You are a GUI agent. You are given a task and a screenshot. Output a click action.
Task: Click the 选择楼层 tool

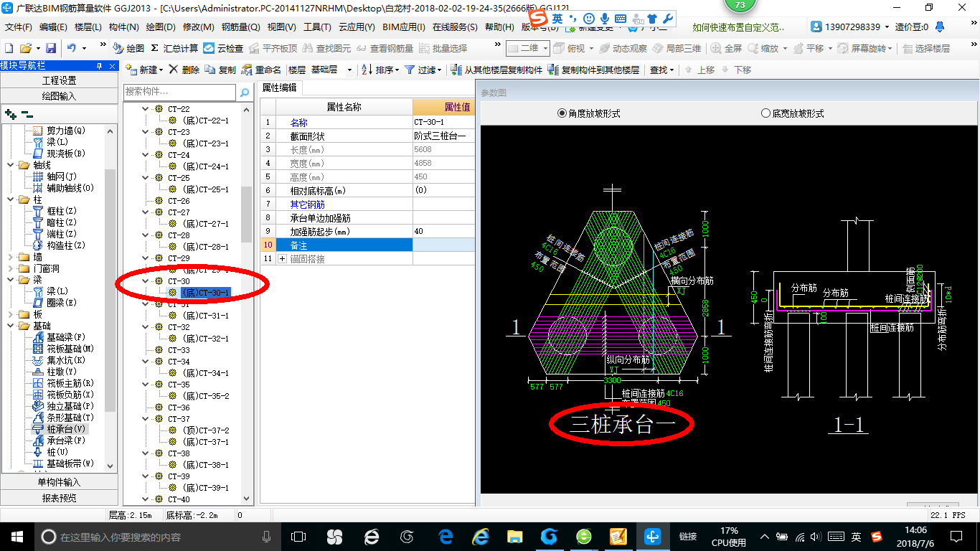pyautogui.click(x=926, y=48)
